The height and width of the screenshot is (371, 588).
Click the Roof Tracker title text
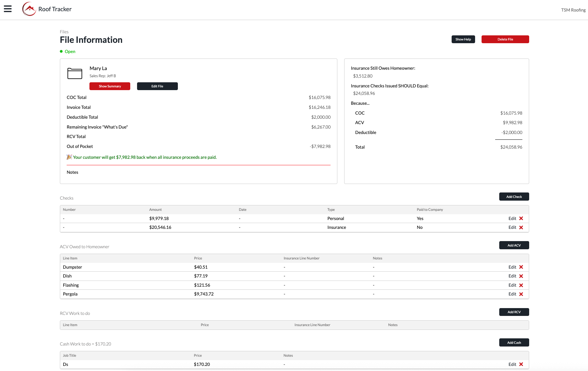pyautogui.click(x=55, y=9)
